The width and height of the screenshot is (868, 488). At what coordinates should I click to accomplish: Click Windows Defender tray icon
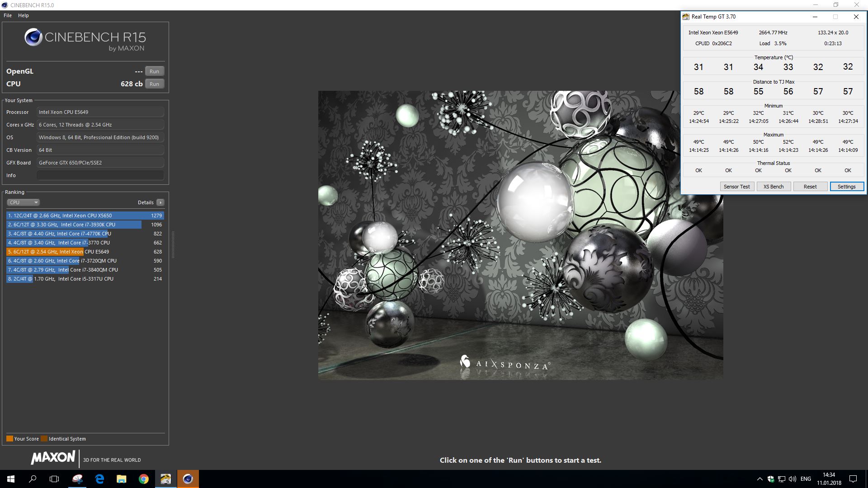(x=770, y=479)
